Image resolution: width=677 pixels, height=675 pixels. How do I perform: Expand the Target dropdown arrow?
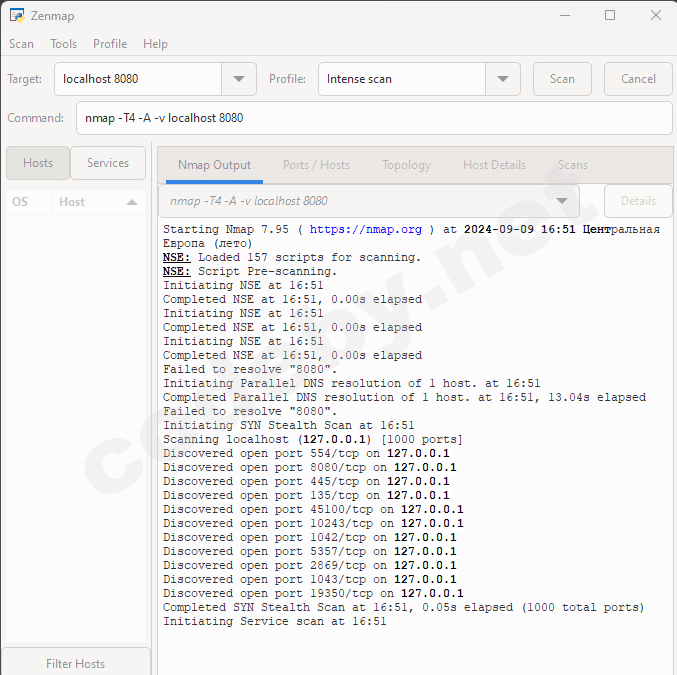[x=239, y=79]
